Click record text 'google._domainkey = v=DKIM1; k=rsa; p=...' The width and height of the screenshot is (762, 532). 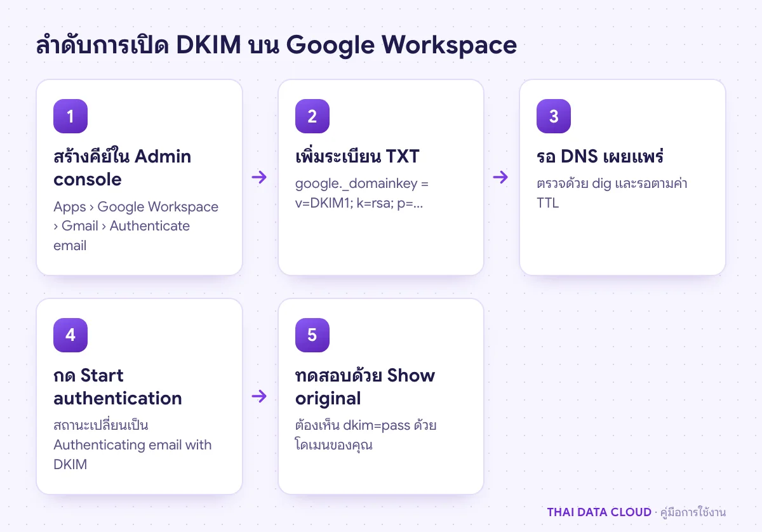click(x=362, y=194)
